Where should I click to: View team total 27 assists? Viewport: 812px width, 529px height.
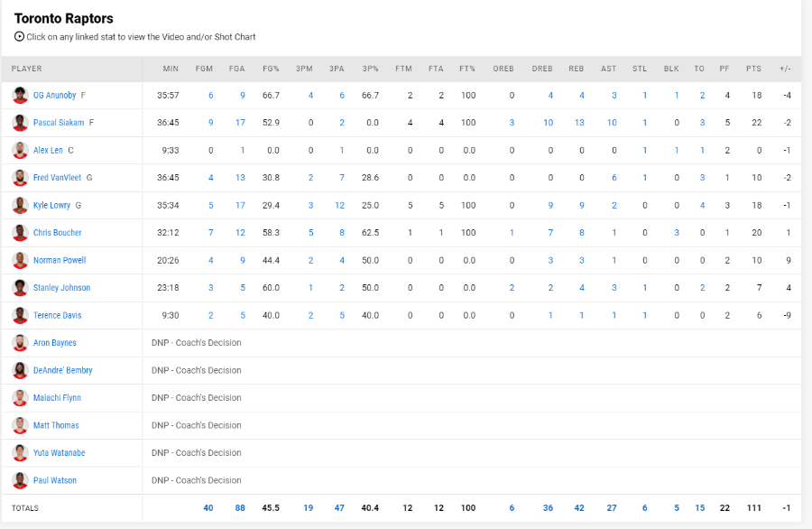612,507
